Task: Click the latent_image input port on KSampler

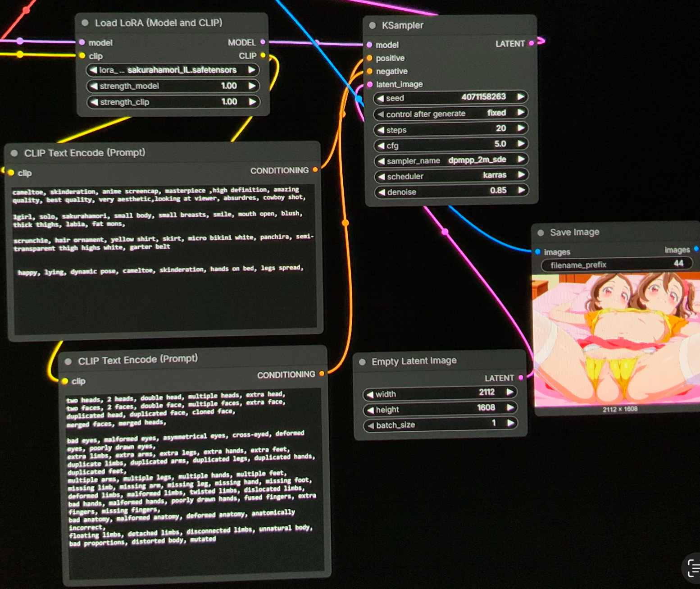Action: (x=370, y=84)
